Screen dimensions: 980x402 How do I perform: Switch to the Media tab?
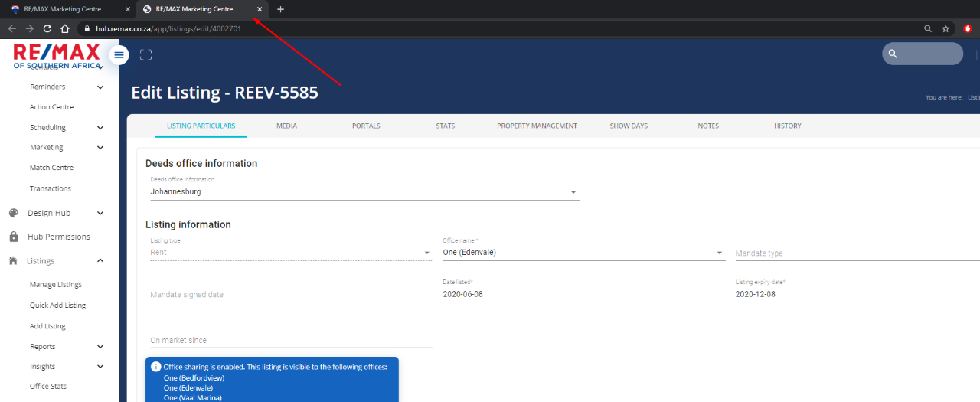286,126
